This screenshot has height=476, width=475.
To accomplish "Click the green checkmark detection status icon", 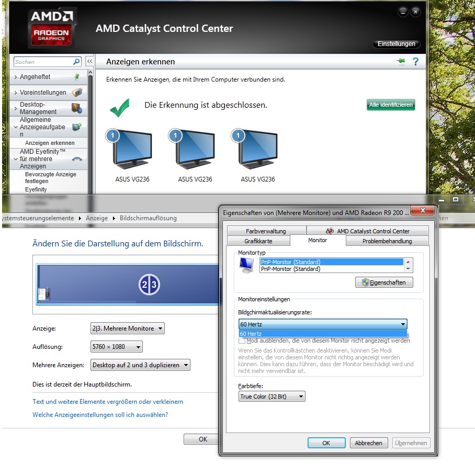I will point(120,107).
